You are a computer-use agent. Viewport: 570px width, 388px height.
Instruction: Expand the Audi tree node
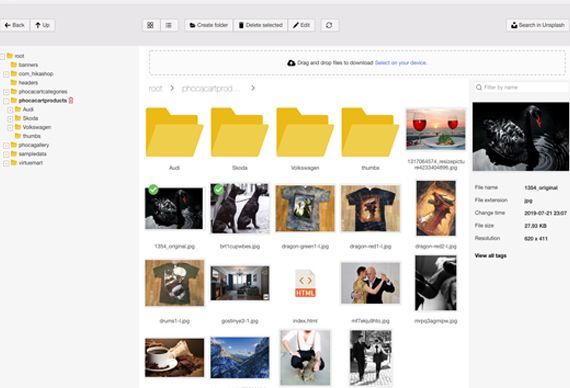(10, 110)
